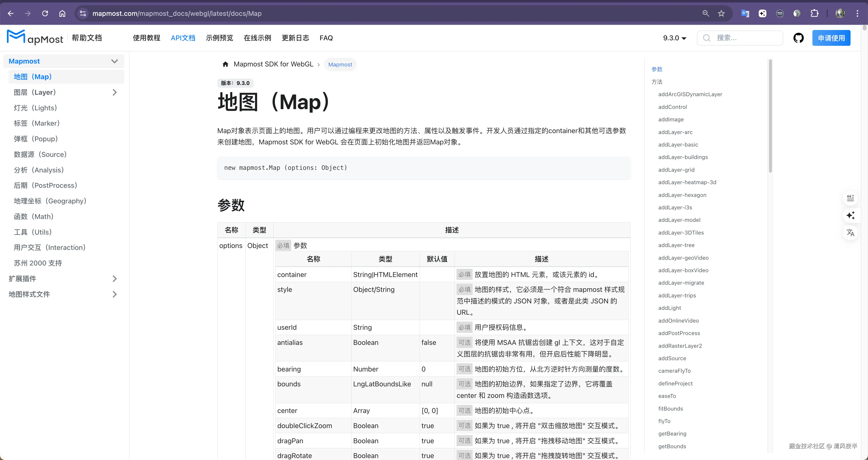Screen dimensions: 868x460
Task: Open the 使用教程 navigation tab
Action: pyautogui.click(x=146, y=38)
